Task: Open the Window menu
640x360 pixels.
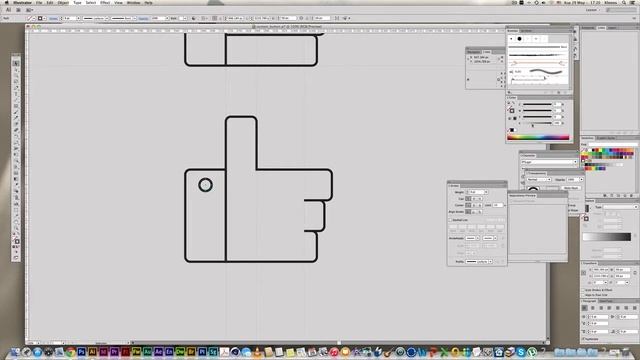Action: coord(133,2)
